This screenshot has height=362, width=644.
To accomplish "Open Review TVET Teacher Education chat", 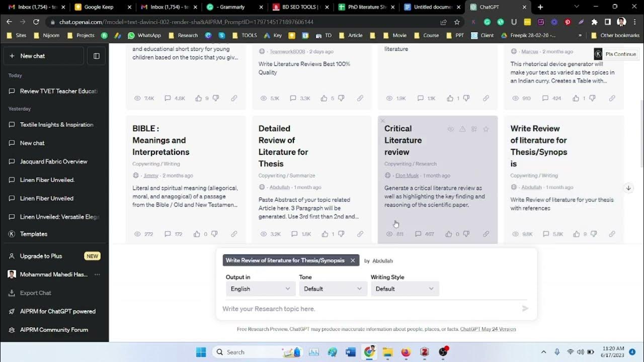I will click(x=54, y=91).
